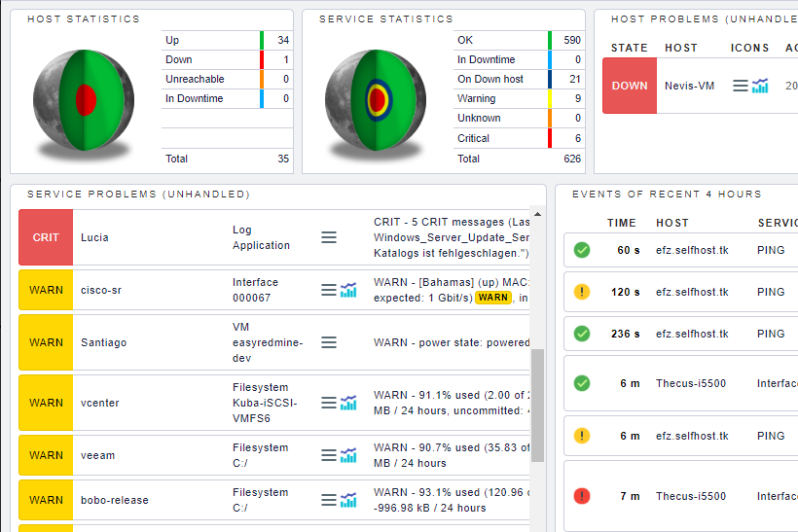Open graph icon for bobo-release filesystem

[348, 500]
